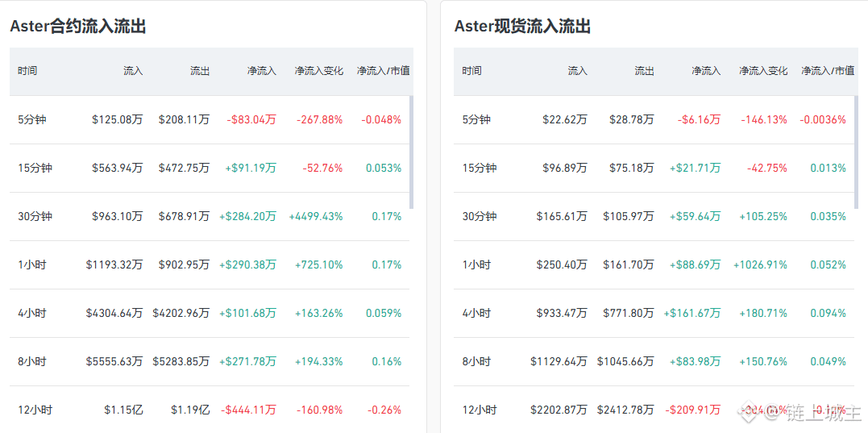Click the 30分钟 row label in the 合约 table

(35, 216)
